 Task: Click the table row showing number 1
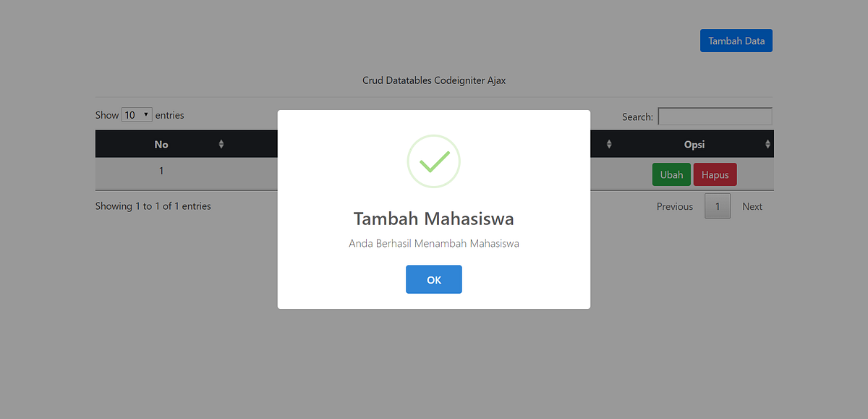(161, 171)
